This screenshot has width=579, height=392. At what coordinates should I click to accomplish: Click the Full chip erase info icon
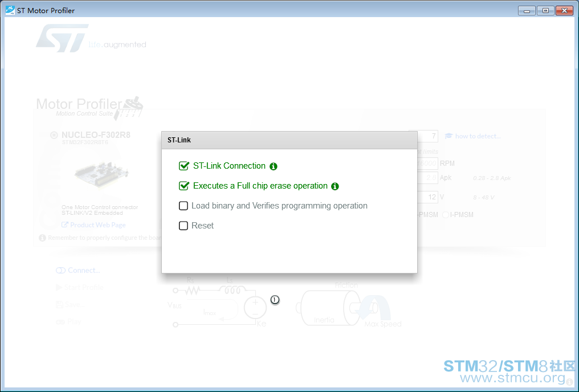[x=335, y=186]
